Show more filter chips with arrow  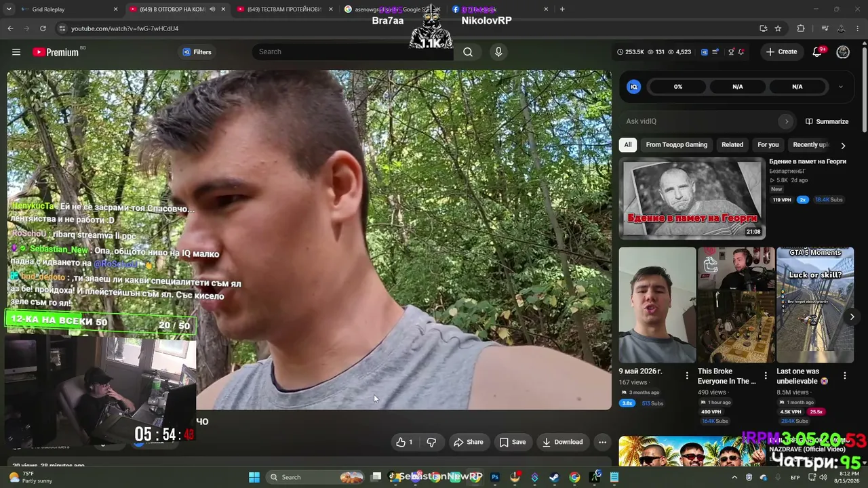coord(843,145)
